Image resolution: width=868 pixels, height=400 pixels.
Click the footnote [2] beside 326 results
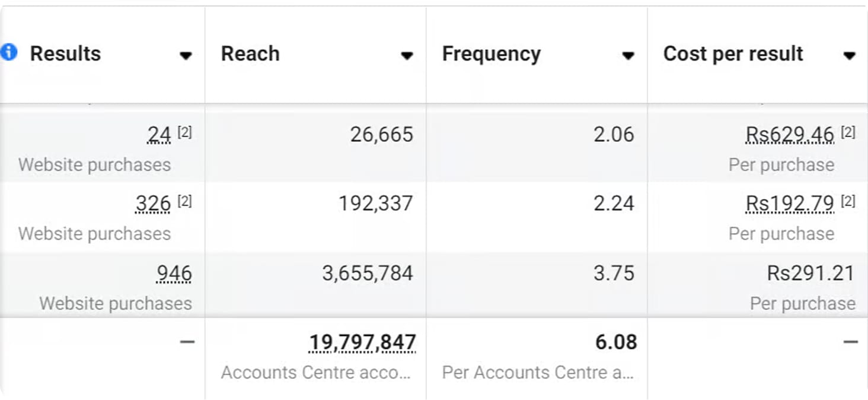[184, 201]
